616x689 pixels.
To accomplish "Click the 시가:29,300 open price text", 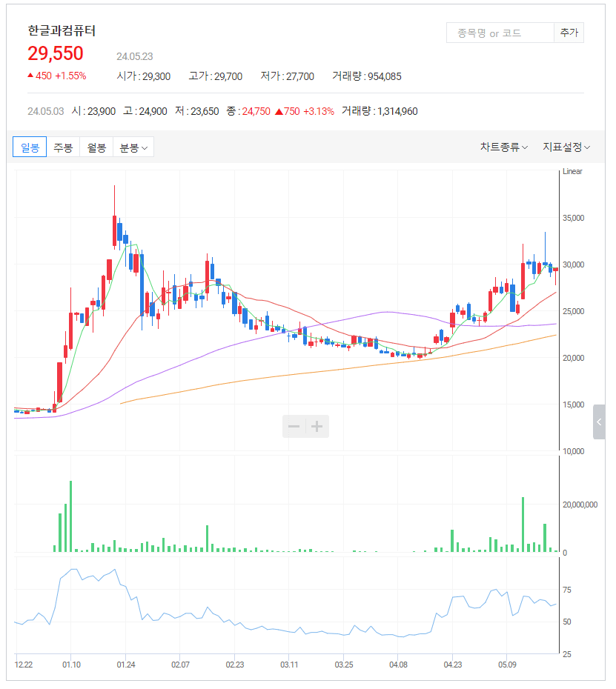I will click(143, 76).
